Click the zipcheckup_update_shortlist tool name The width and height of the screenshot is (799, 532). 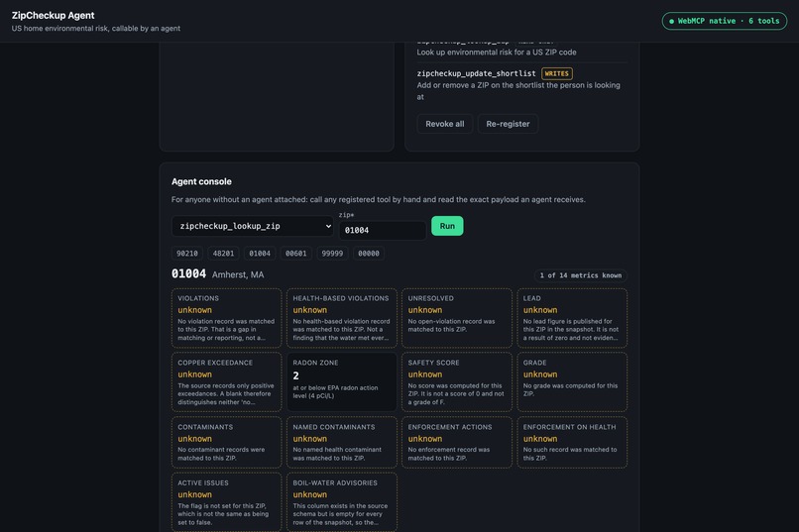point(476,74)
